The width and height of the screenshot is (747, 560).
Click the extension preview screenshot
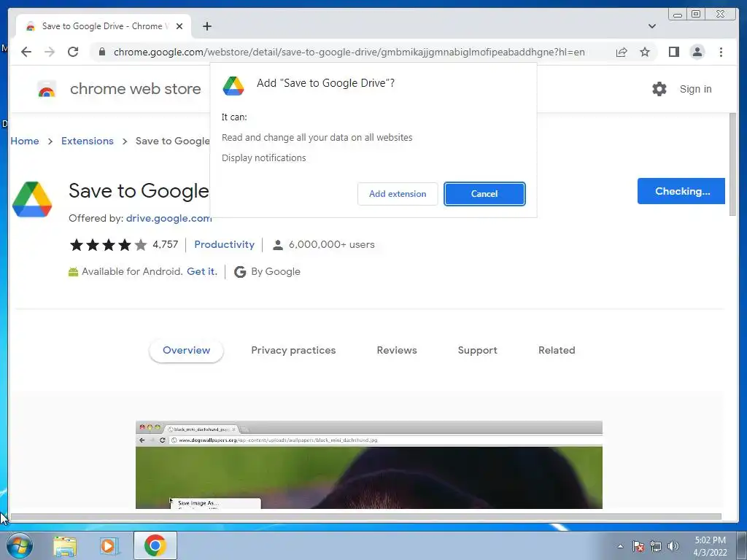pos(368,464)
